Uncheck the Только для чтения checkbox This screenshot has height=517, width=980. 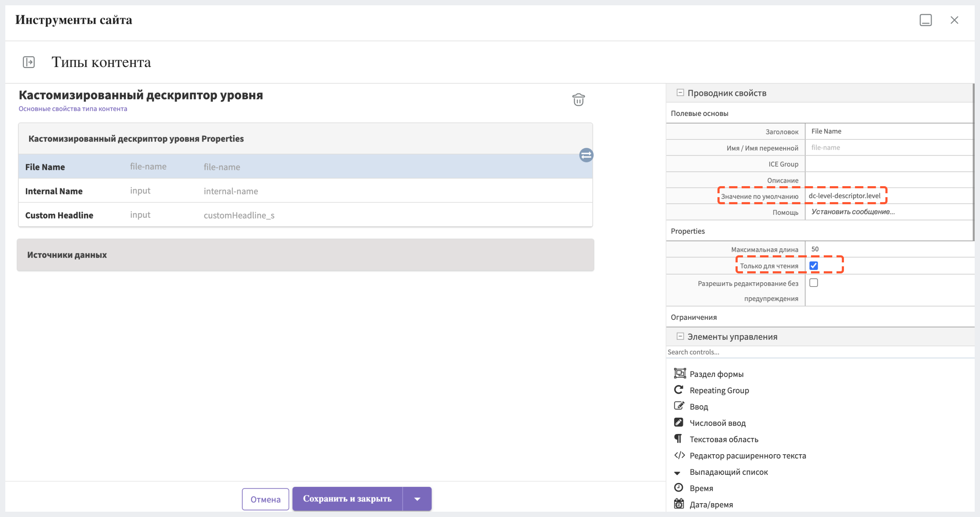(x=813, y=266)
